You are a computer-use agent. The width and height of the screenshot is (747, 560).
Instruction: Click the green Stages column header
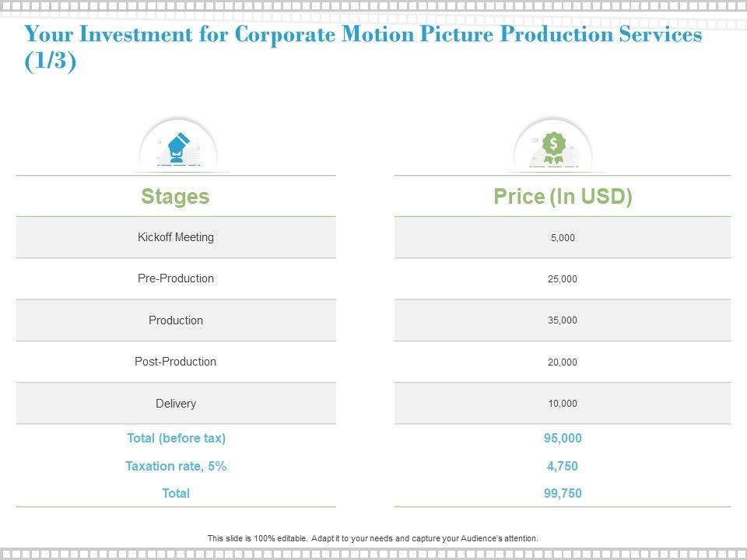tap(176, 197)
